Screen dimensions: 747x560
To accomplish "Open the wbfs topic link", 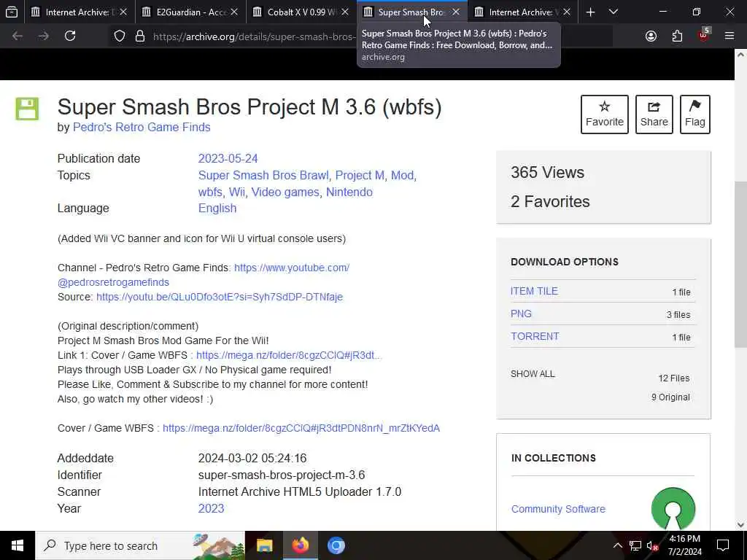I will [210, 192].
